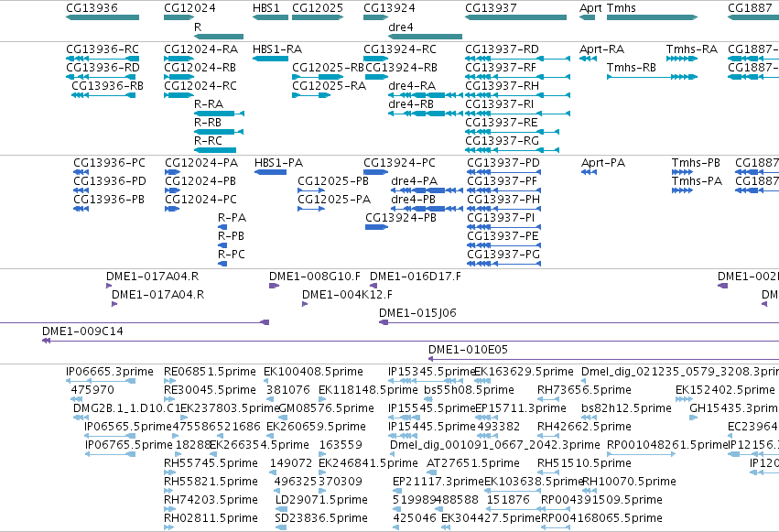The image size is (779, 532).
Task: Click protein CG13937-PD
Action: tap(503, 172)
